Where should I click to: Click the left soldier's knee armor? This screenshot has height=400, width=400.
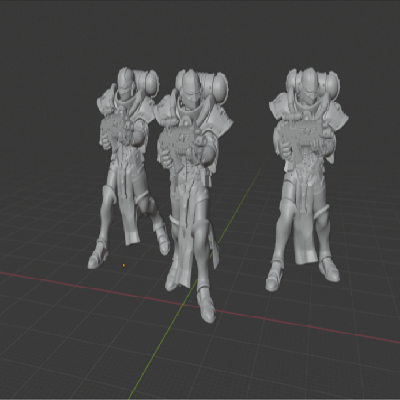pyautogui.click(x=147, y=203)
